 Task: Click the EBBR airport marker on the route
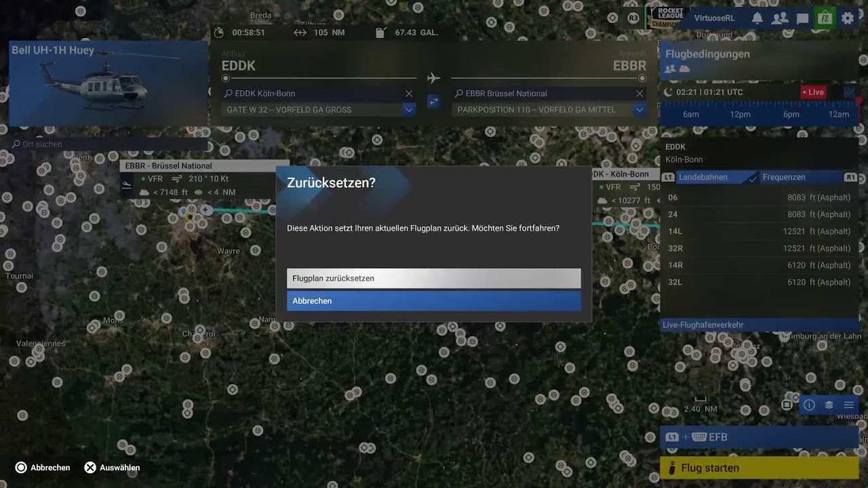tap(206, 211)
